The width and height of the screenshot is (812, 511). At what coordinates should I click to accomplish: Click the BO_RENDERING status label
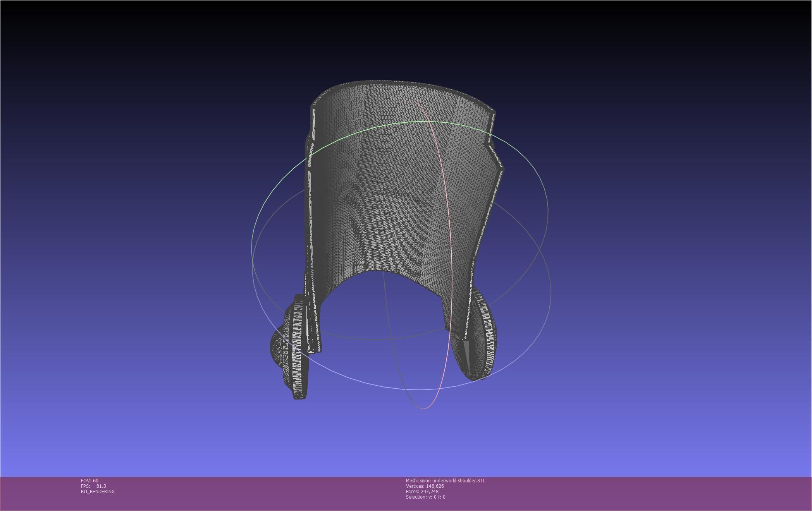point(98,492)
